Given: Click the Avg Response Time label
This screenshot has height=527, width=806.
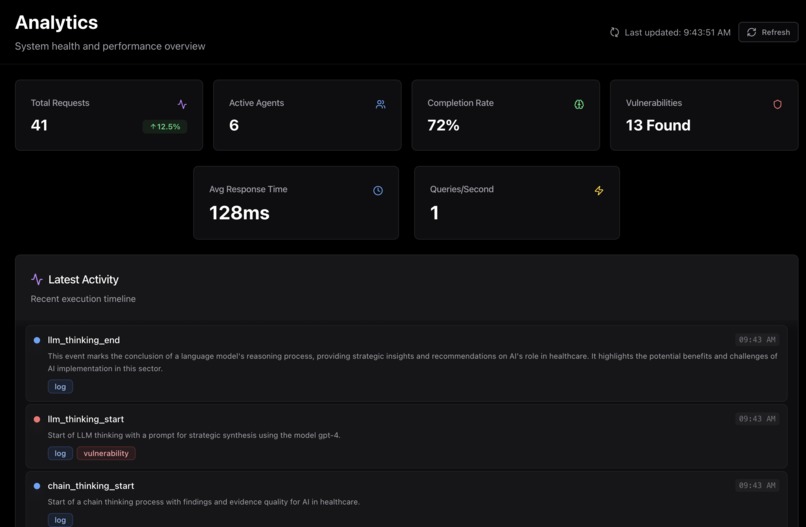Looking at the screenshot, I should pyautogui.click(x=248, y=189).
